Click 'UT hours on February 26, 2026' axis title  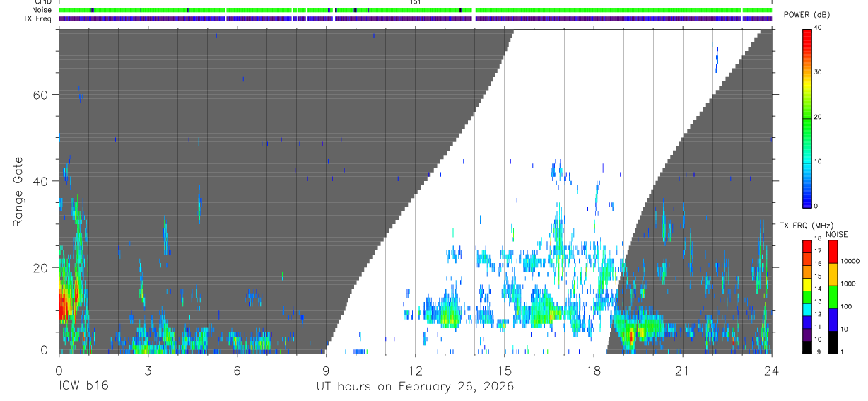[414, 386]
